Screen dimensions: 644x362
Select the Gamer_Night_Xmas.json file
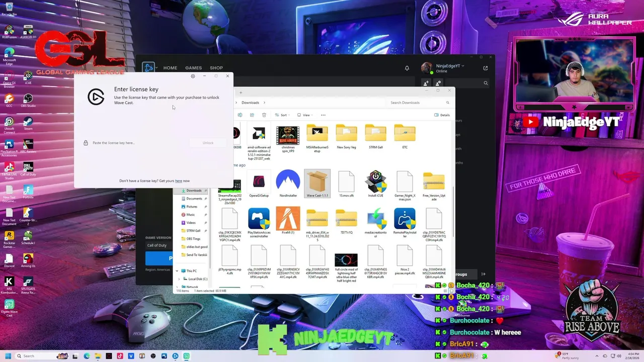(x=405, y=186)
